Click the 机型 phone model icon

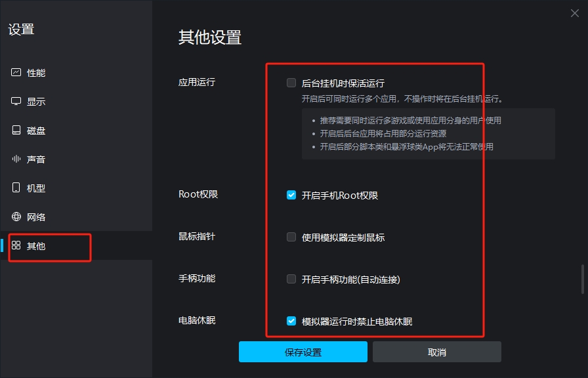coord(16,188)
